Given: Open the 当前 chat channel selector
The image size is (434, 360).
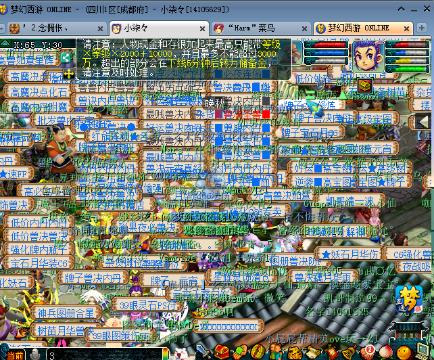Looking at the screenshot, I should coord(15,355).
